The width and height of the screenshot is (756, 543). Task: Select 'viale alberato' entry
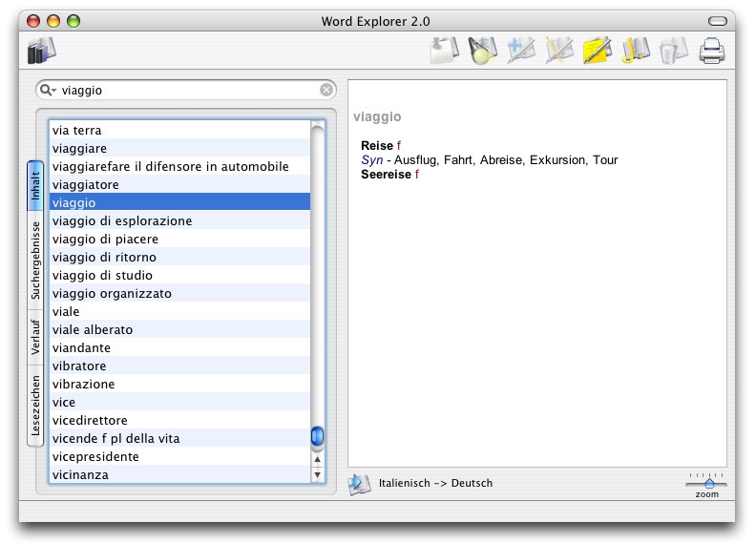point(179,329)
